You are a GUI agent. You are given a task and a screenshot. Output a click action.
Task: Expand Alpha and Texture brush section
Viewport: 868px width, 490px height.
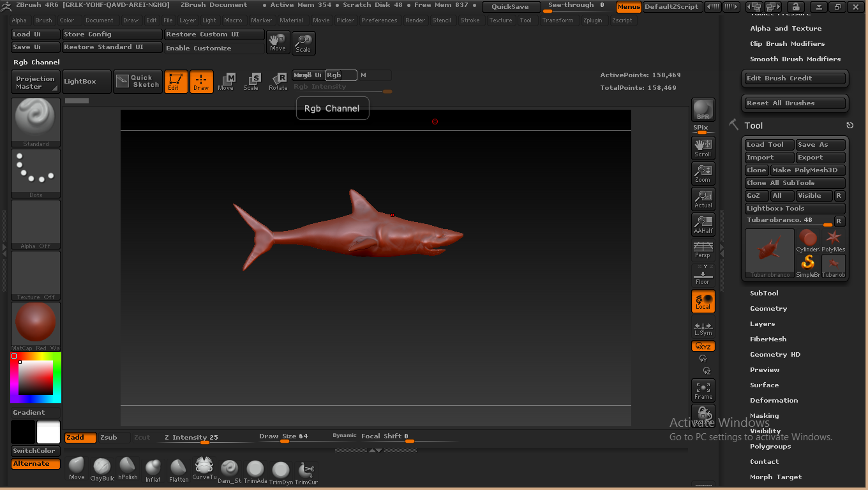point(786,29)
